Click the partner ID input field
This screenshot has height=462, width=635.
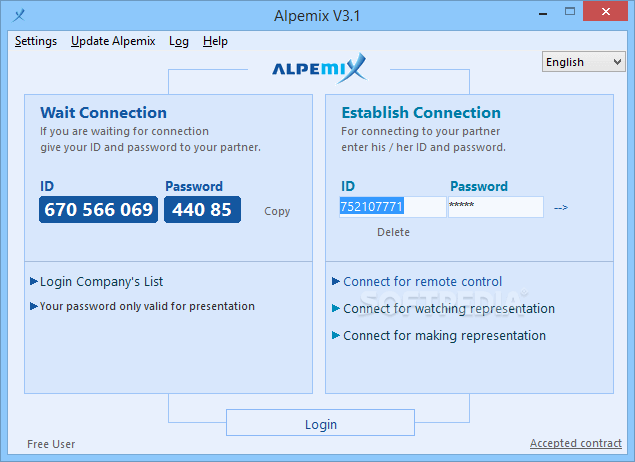click(x=392, y=207)
